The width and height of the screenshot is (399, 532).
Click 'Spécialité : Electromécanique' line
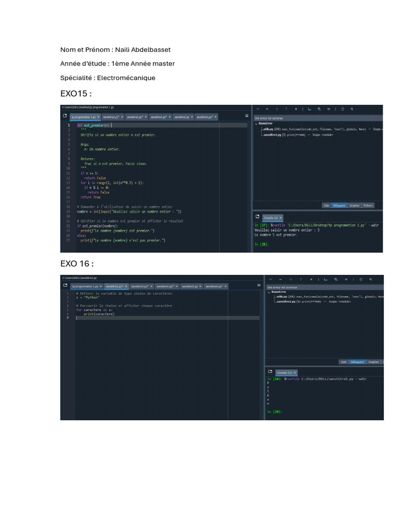(108, 78)
